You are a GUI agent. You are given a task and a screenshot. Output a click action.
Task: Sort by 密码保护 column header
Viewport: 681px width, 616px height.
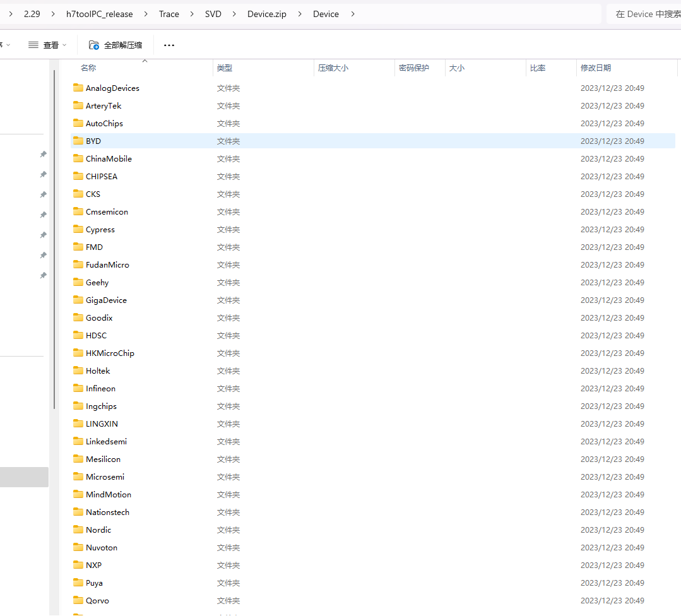pyautogui.click(x=414, y=68)
